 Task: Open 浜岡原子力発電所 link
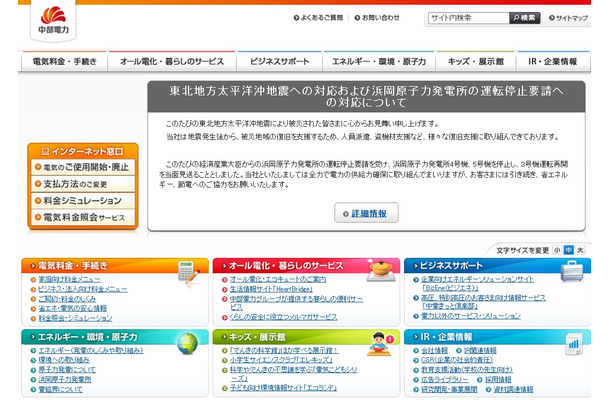pos(65,379)
